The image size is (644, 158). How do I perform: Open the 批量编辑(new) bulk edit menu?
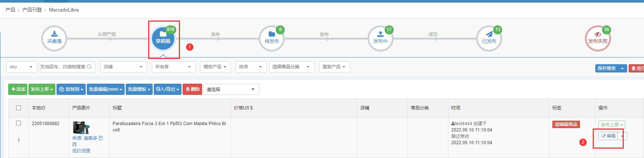coord(106,89)
